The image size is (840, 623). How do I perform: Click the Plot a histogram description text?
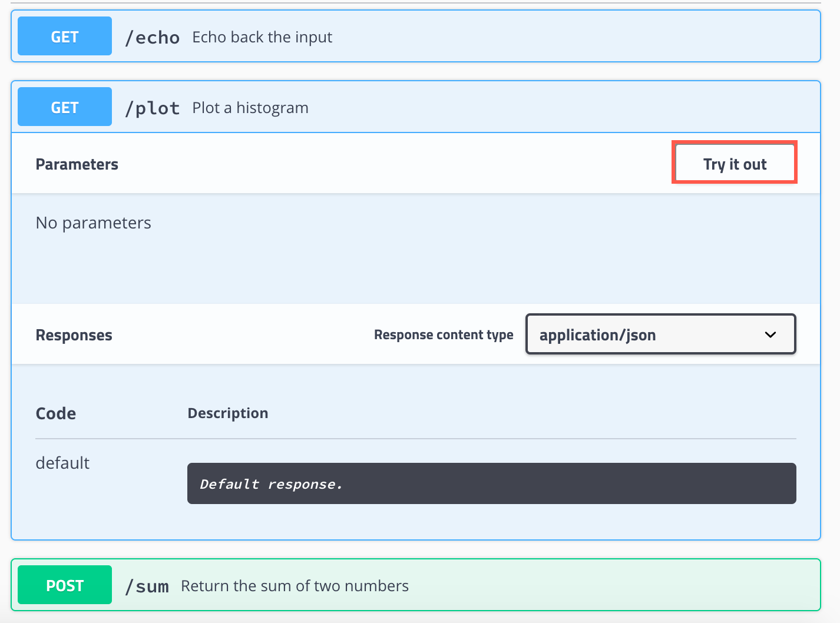click(250, 107)
